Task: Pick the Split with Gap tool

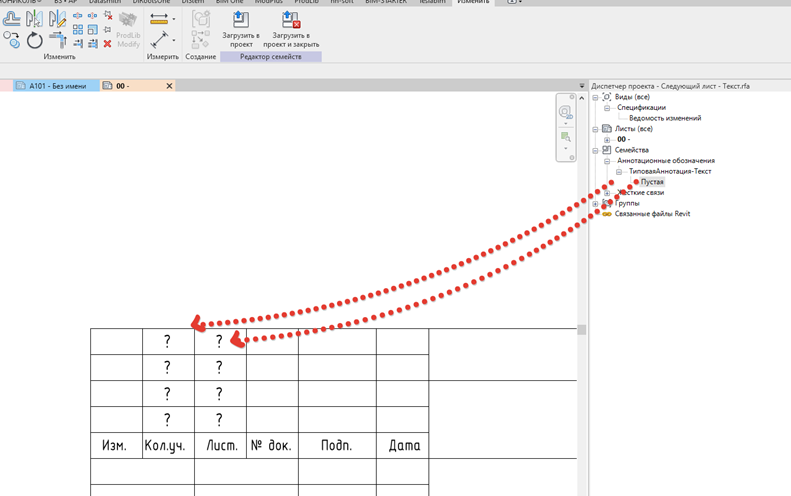Action: coord(92,16)
